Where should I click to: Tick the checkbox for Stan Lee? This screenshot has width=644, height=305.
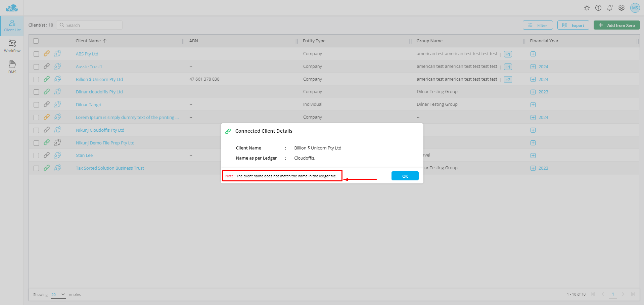[36, 156]
